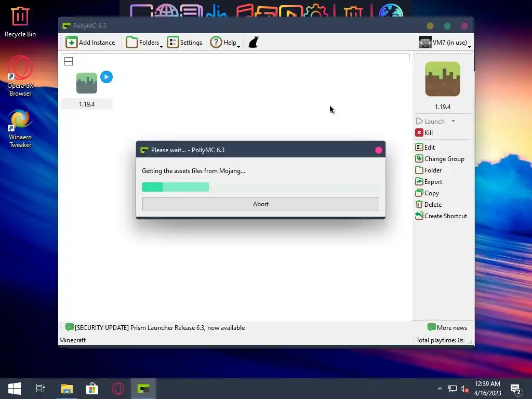Click the PollyMC taskbar icon
532x399 pixels.
coord(143,389)
